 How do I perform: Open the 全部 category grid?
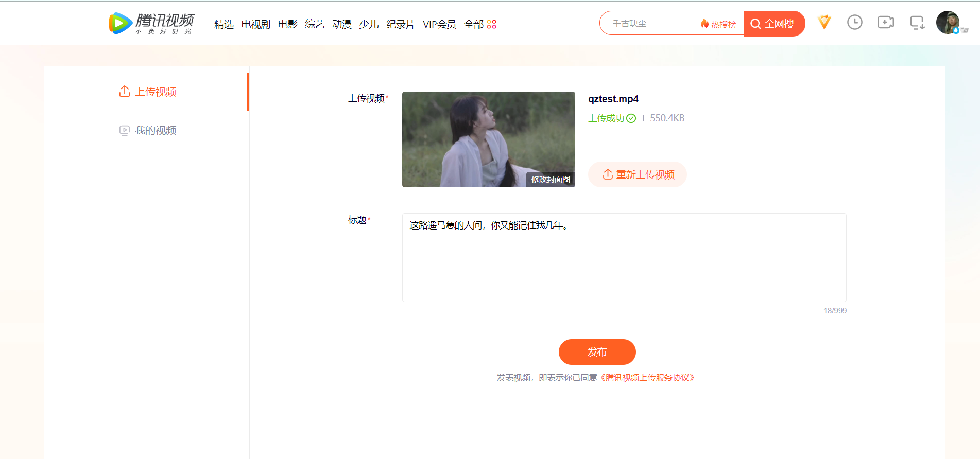(480, 24)
